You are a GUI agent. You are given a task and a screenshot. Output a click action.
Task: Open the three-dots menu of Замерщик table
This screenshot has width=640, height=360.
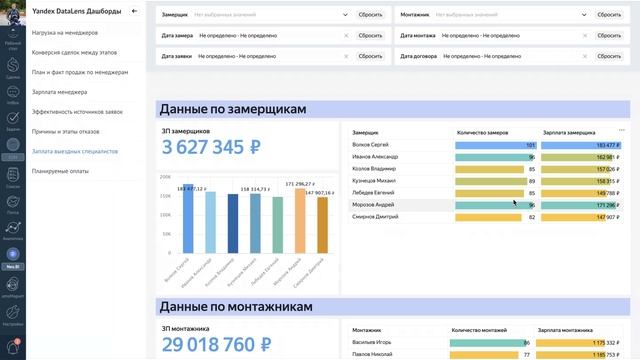(x=622, y=130)
